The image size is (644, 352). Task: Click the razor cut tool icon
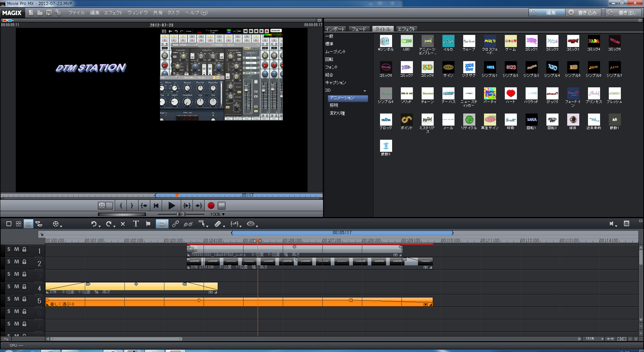[218, 224]
